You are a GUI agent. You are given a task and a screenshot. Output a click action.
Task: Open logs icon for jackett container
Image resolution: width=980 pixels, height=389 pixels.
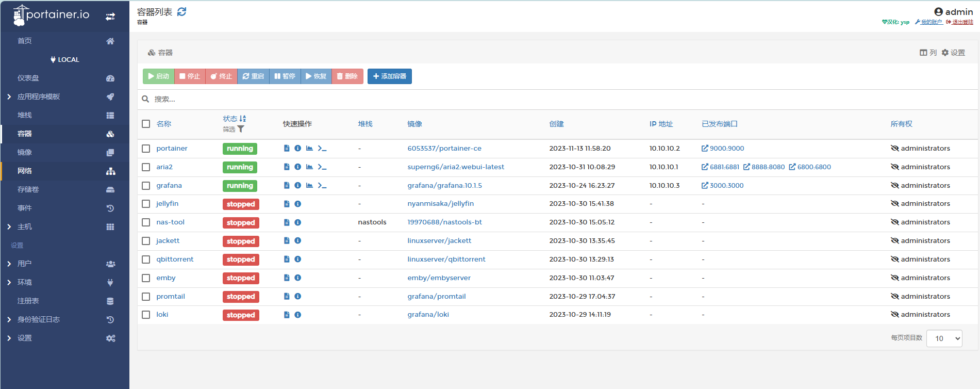[x=287, y=240]
